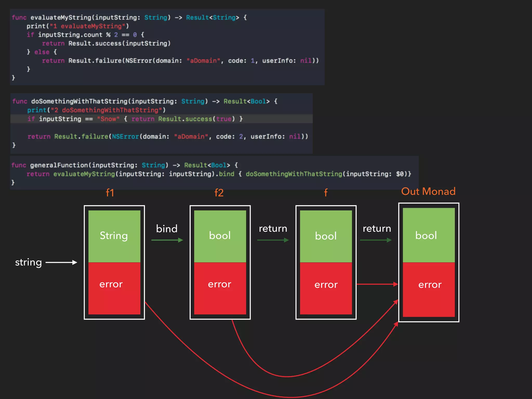Click the bind label text

(167, 229)
